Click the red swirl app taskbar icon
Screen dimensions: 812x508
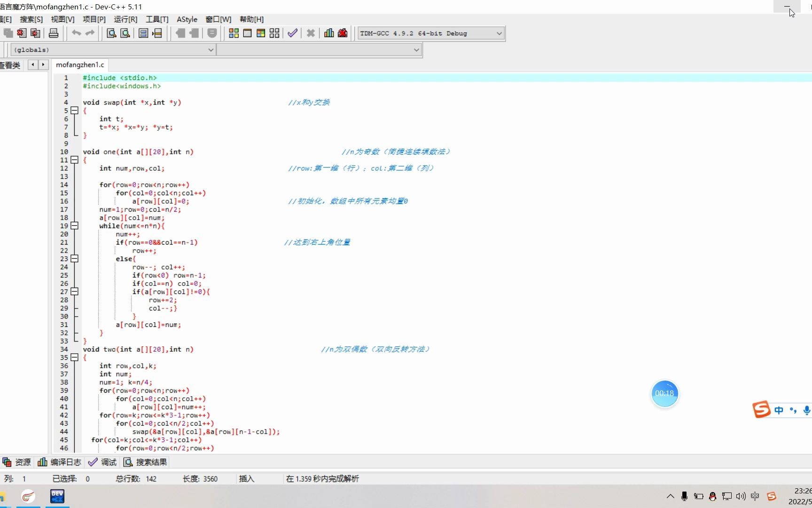coord(28,496)
